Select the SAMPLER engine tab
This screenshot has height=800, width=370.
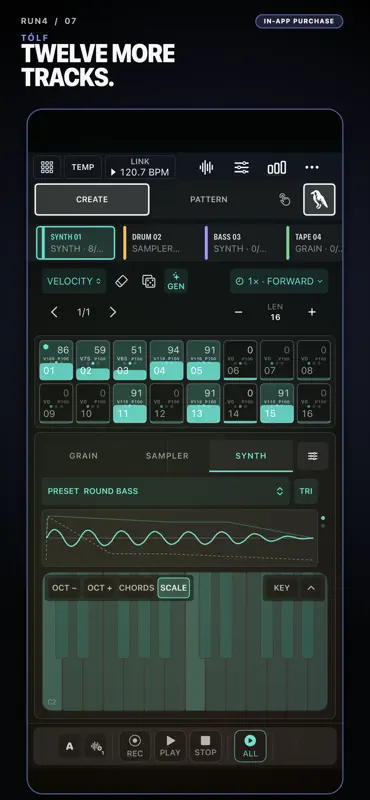tap(167, 456)
